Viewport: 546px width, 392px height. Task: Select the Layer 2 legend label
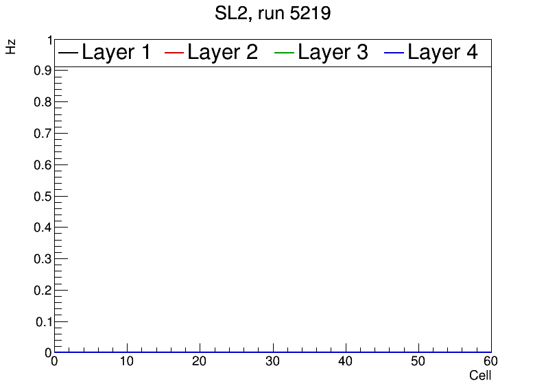(x=222, y=52)
